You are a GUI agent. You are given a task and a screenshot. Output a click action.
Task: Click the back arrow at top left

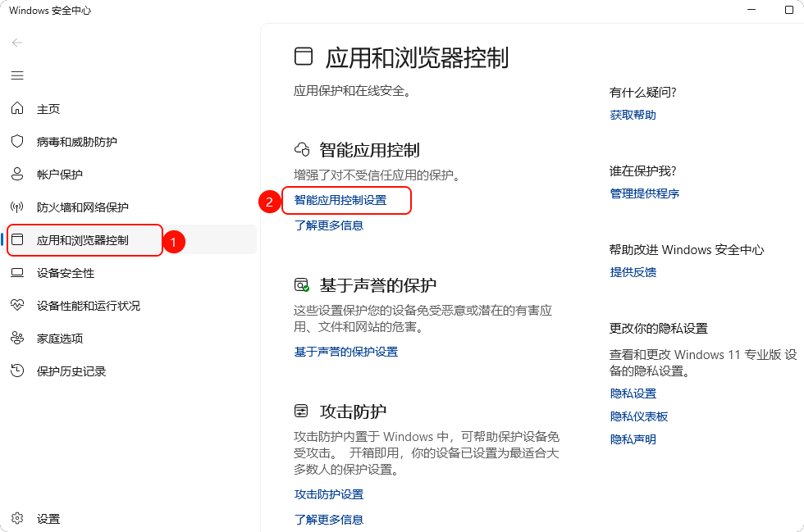pos(16,43)
